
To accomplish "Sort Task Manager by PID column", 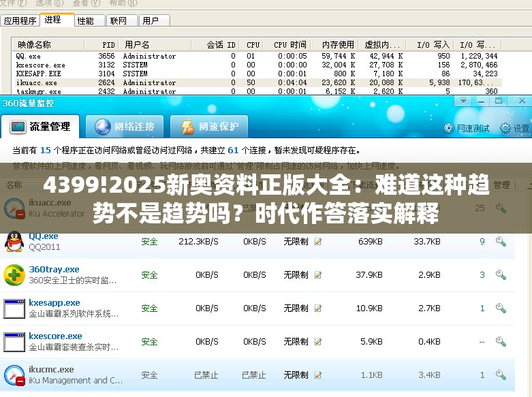I will coord(101,45).
